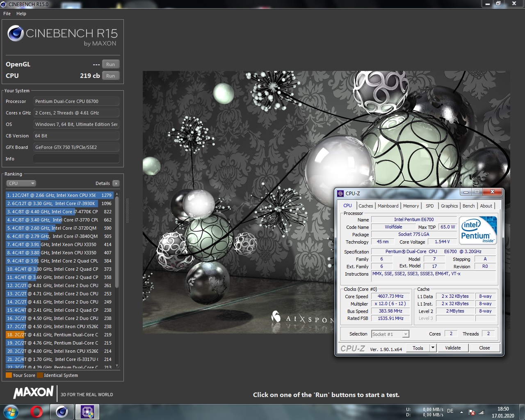Switch to the CPU tab in CPU-Z
The height and width of the screenshot is (420, 525).
click(x=347, y=206)
